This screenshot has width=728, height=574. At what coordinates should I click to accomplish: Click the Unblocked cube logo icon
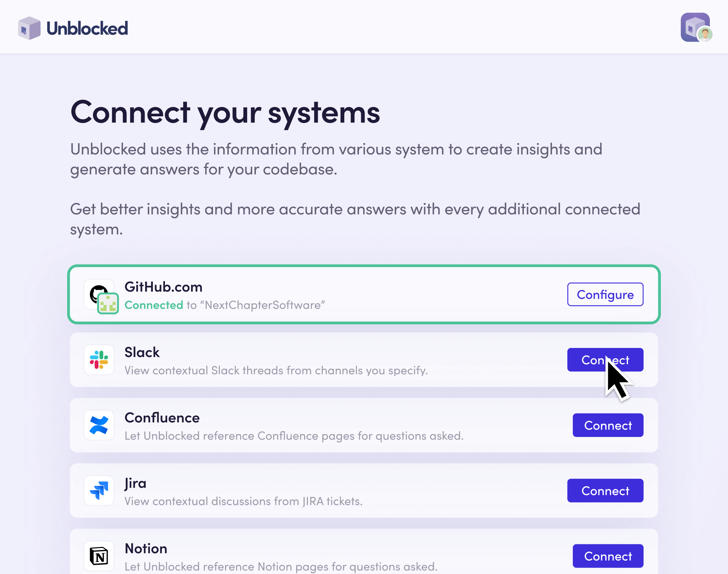[29, 28]
